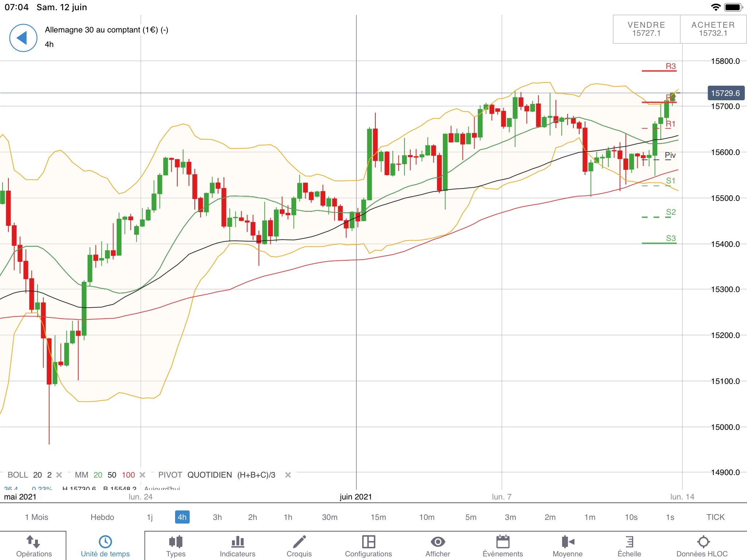Viewport: 747px width, 560px height.
Task: Remove the BOLL 20 2 indicator
Action: click(59, 475)
